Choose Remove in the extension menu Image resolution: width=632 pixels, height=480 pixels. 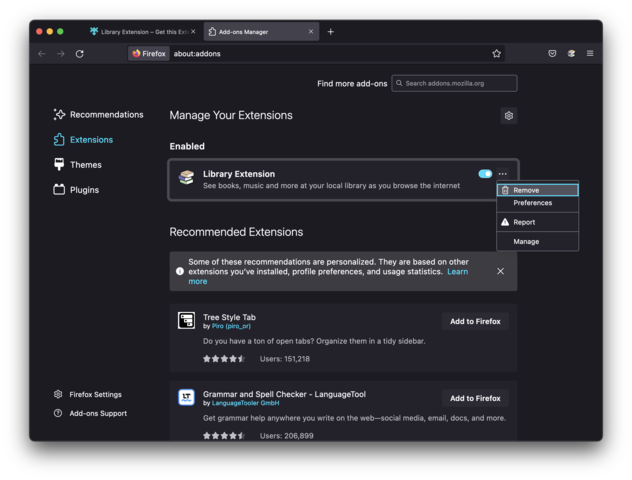click(538, 190)
